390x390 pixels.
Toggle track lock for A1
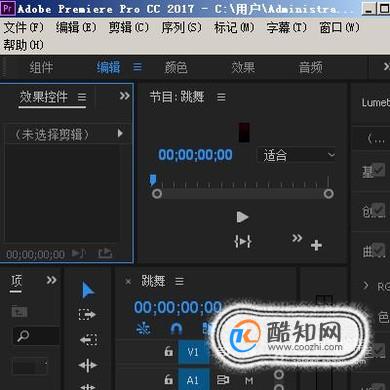coord(169,379)
